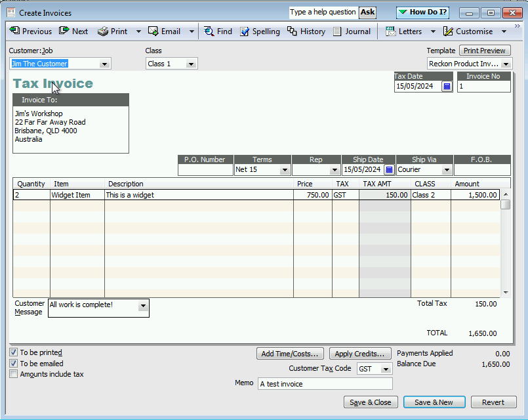Open transaction History

306,31
